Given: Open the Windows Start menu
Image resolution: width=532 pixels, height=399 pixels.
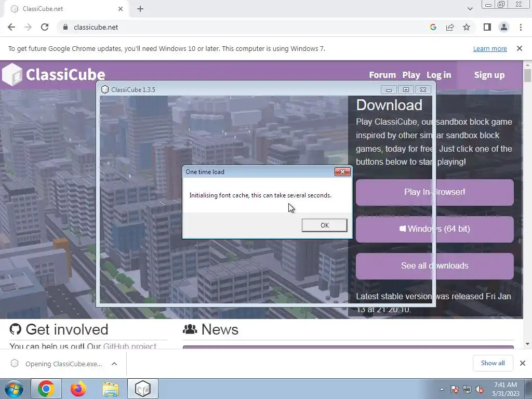Looking at the screenshot, I should pos(14,389).
